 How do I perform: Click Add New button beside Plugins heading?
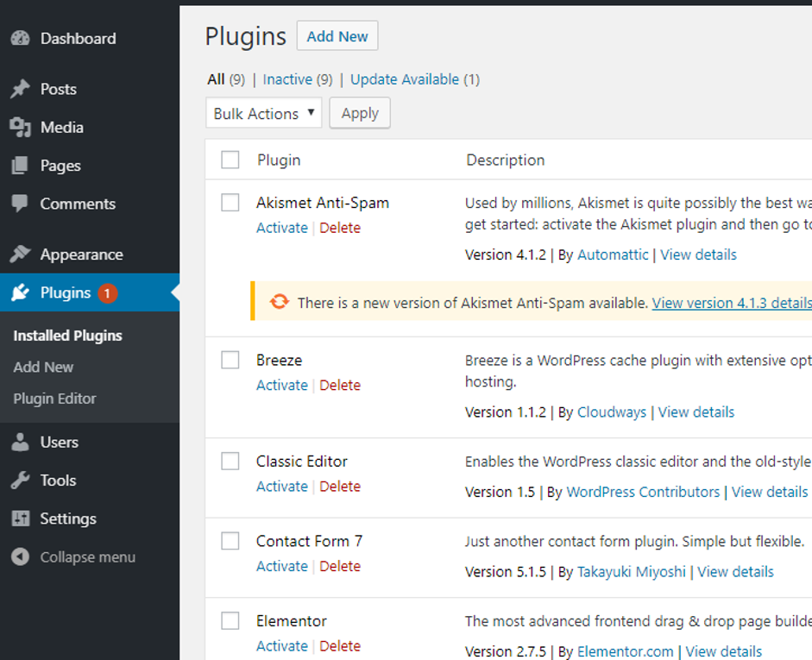tap(337, 35)
